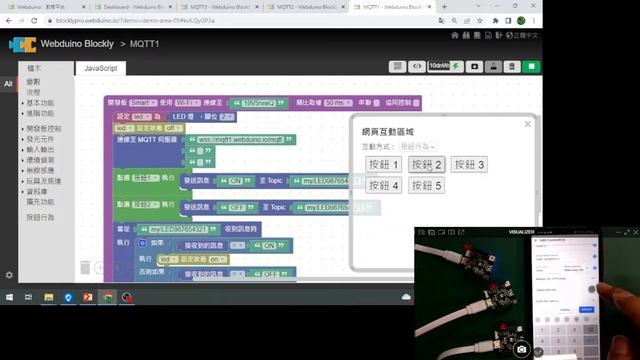
Task: Click the OneDrive cloud tray icon
Action: pyautogui.click(x=406, y=297)
